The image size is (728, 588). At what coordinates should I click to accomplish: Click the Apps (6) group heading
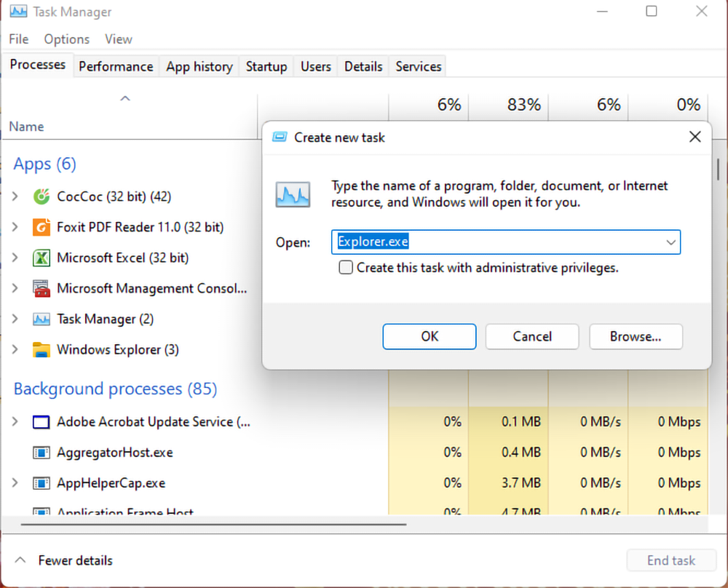(x=44, y=164)
